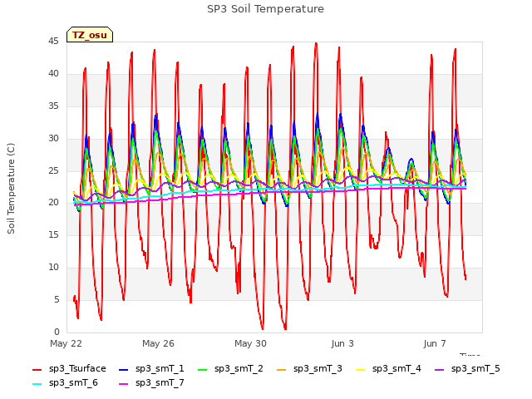Toggle the sp3_smT_6 legend entry
The image size is (532, 399).
pos(65,383)
